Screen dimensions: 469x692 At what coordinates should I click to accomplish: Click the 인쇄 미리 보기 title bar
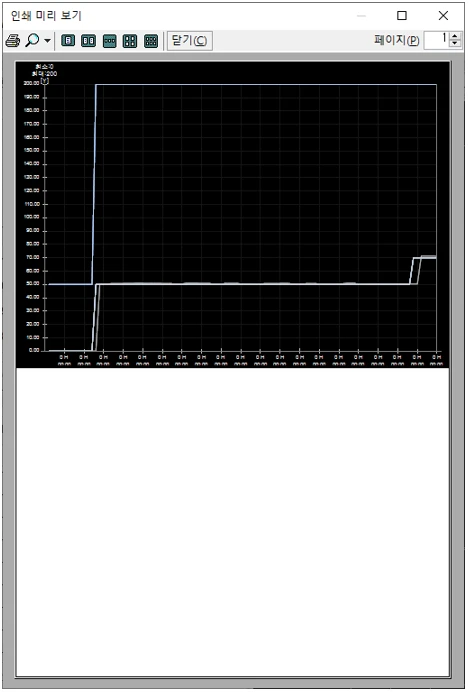46,16
